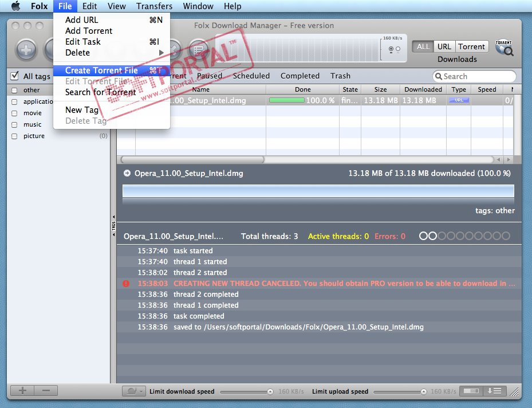The width and height of the screenshot is (532, 408).
Task: Click the second thread indicator circle
Action: coord(432,236)
